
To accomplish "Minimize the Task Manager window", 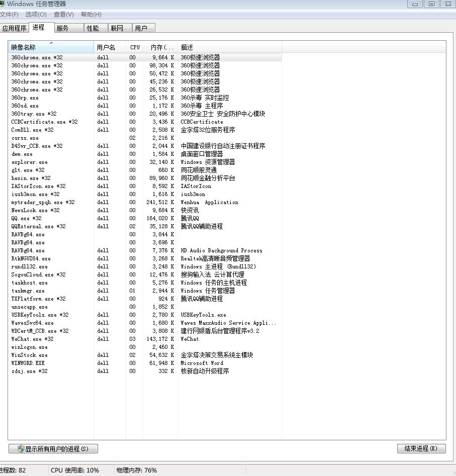I will [x=415, y=4].
